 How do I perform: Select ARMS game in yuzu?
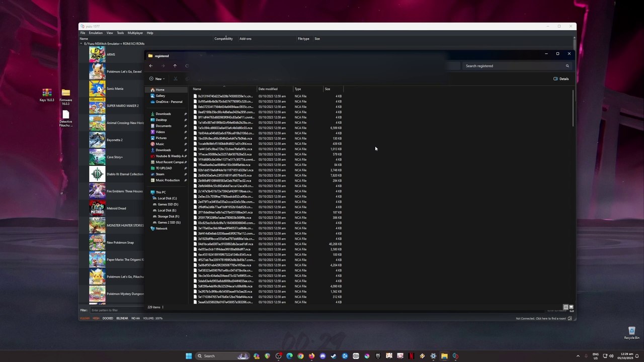click(x=111, y=54)
